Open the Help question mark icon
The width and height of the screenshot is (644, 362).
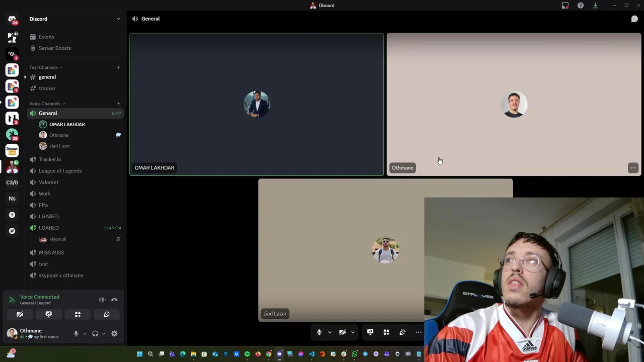[x=581, y=6]
